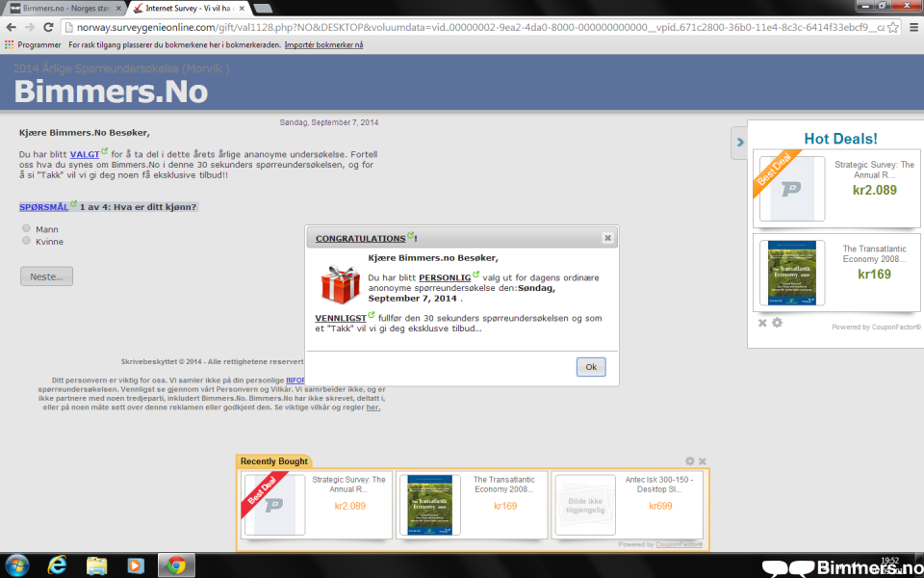This screenshot has width=924, height=578.
Task: Close the Internet Survey tab
Action: [242, 9]
